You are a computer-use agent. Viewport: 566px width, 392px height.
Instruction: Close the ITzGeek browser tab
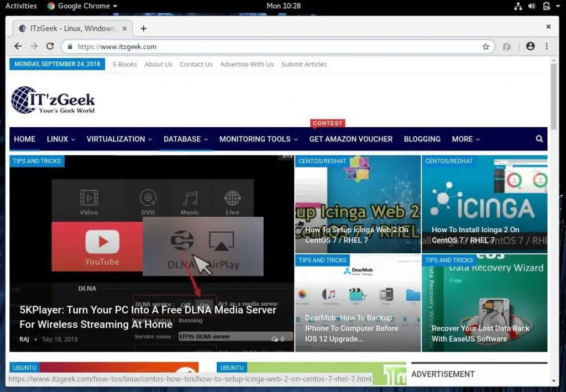coord(124,29)
